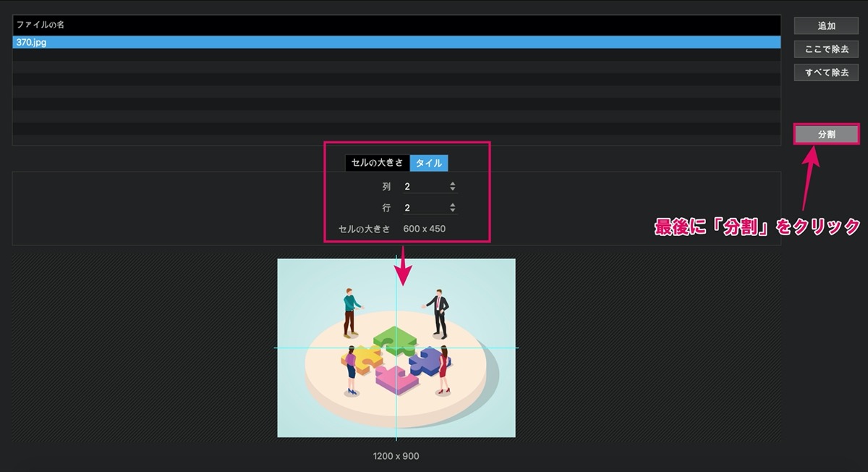868x472 pixels.
Task: Click the puzzle image preview
Action: click(x=396, y=348)
